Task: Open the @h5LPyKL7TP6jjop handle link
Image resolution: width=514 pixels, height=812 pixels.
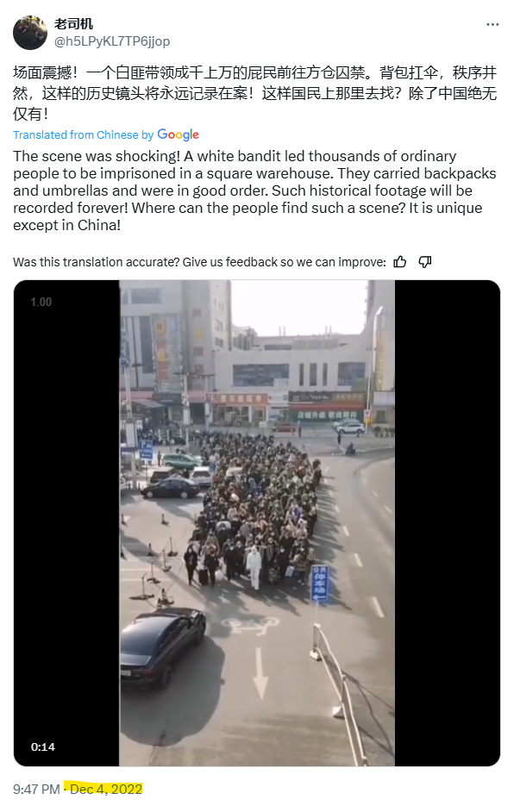Action: pos(112,41)
